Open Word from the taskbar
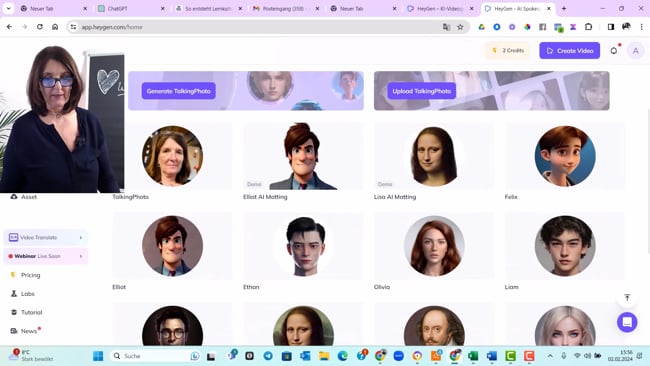Viewport: 650px width, 366px height. [x=492, y=356]
